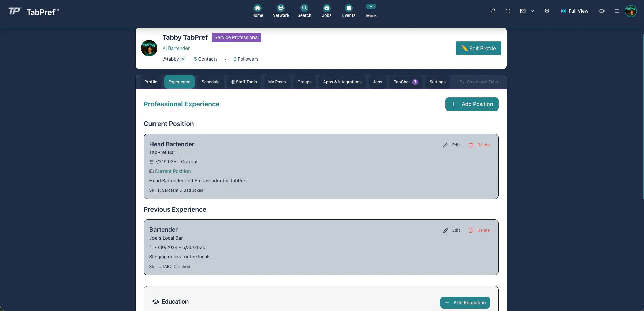Click Skills: Sarcasm & Bad Jokes
This screenshot has height=311, width=644.
[176, 190]
